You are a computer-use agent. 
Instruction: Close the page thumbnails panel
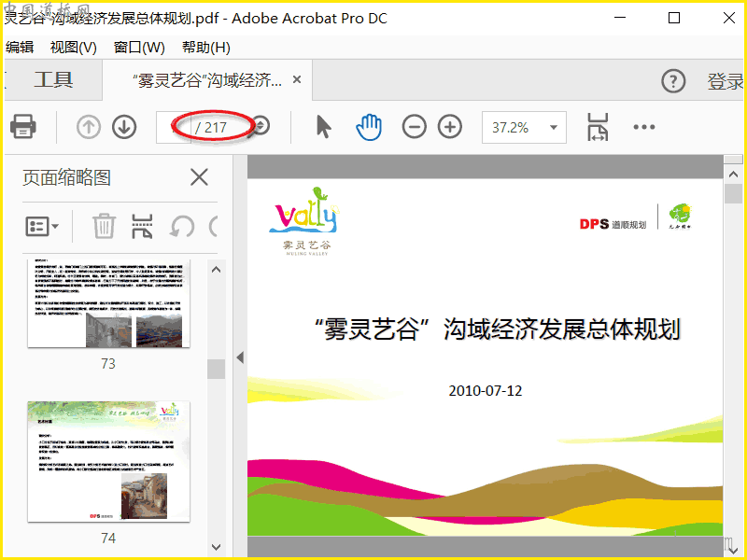coord(199,177)
